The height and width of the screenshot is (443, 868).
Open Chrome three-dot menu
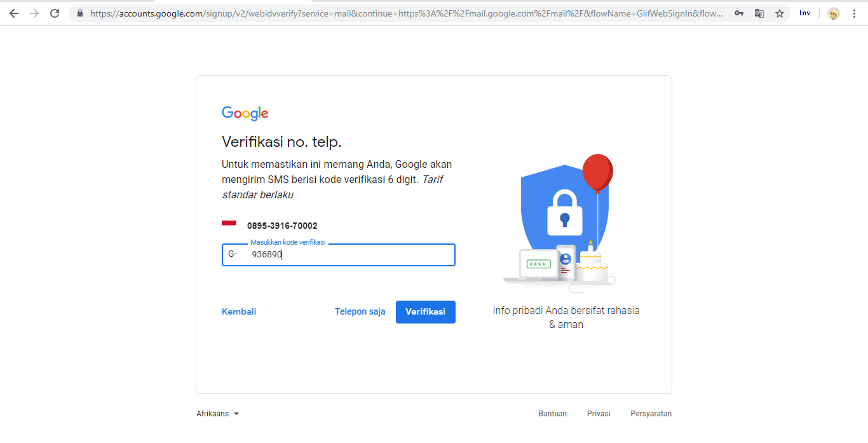(854, 13)
